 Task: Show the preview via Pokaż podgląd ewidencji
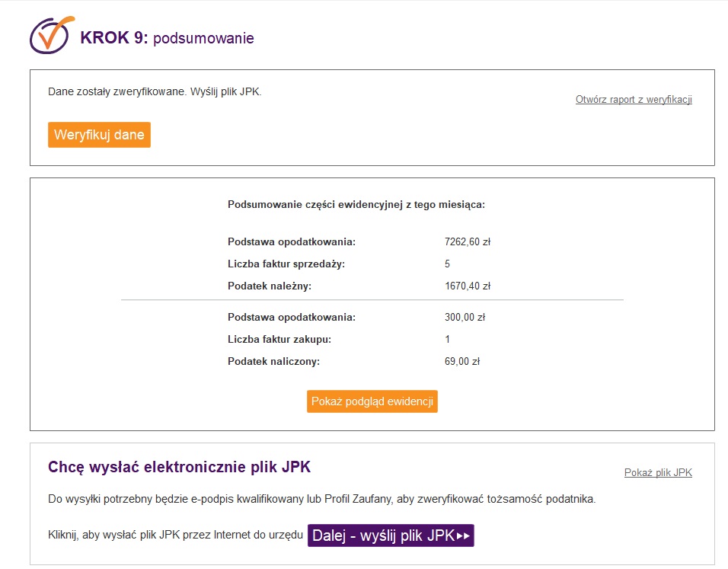coord(372,401)
